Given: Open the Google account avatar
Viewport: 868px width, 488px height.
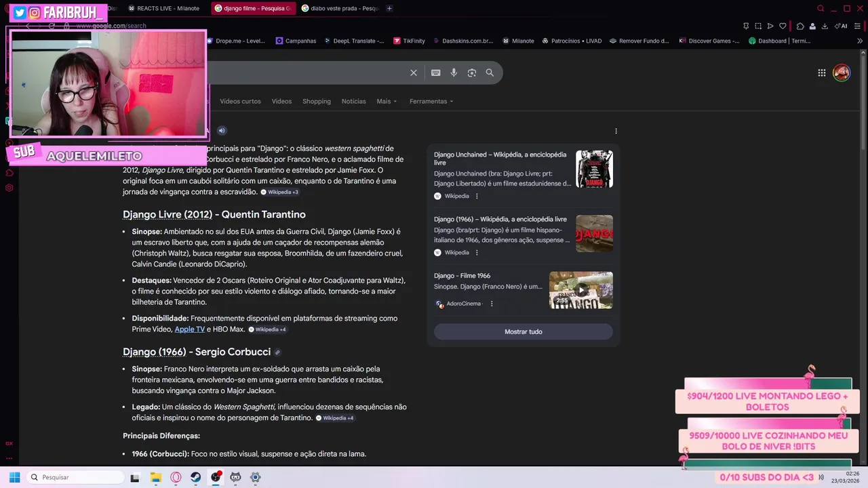Looking at the screenshot, I should (842, 73).
